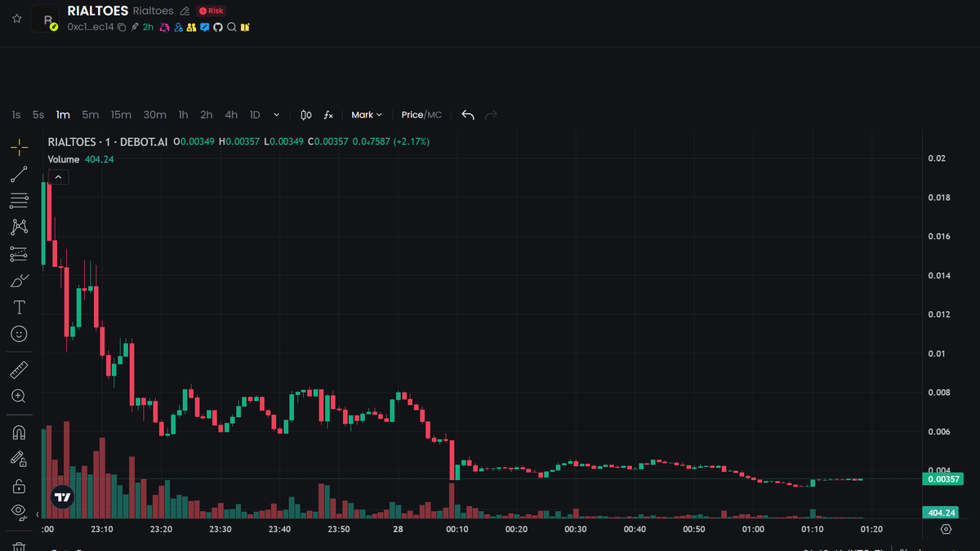This screenshot has height=551, width=980.
Task: Open the yellow book icon
Action: 244,27
